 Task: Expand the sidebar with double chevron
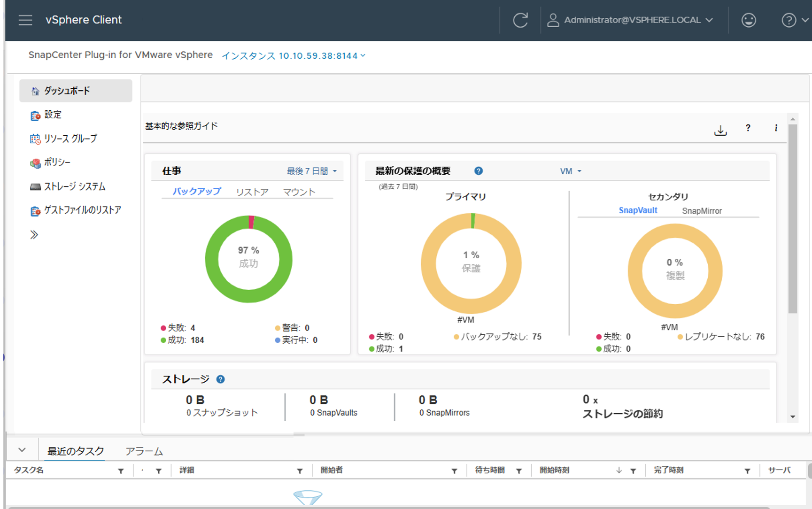34,235
